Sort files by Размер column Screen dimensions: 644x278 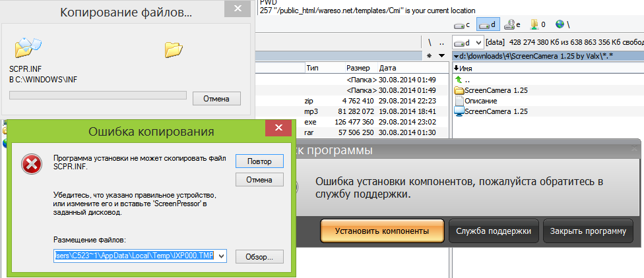pyautogui.click(x=359, y=68)
